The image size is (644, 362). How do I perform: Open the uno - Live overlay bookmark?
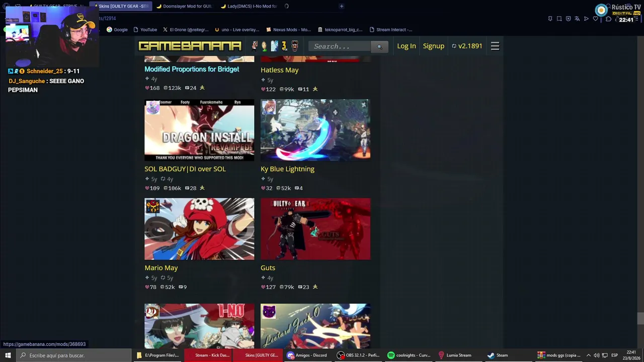coord(236,30)
